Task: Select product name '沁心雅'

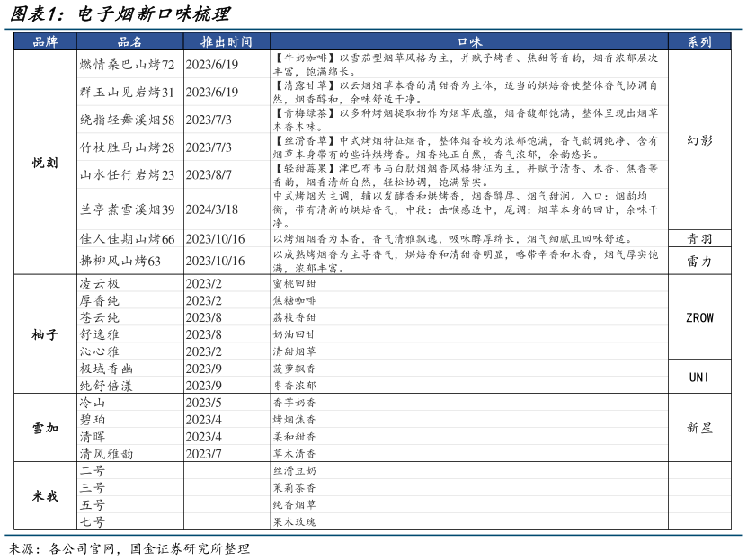Action: click(99, 351)
